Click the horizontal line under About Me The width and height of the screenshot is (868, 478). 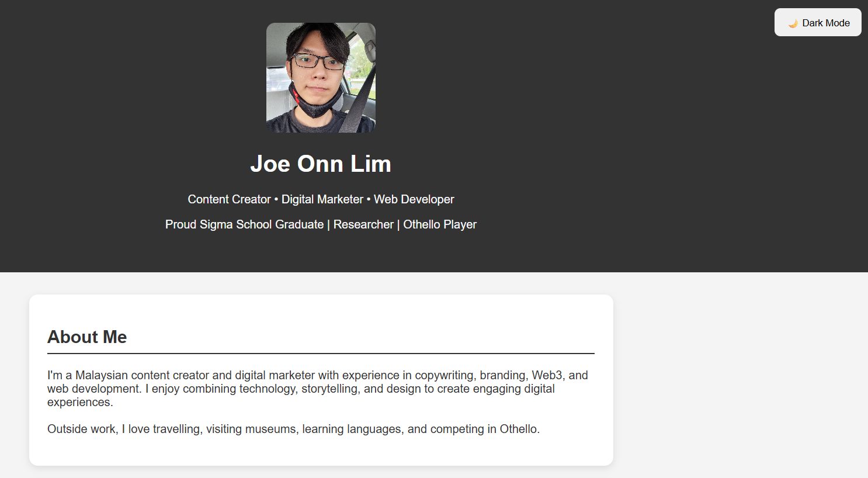[x=321, y=354]
